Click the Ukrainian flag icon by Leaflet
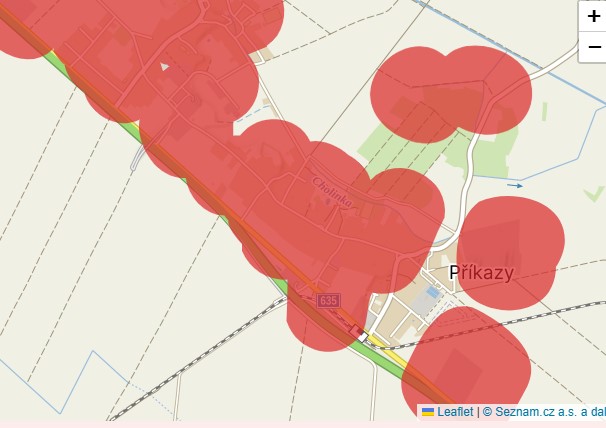The width and height of the screenshot is (606, 428). 428,412
